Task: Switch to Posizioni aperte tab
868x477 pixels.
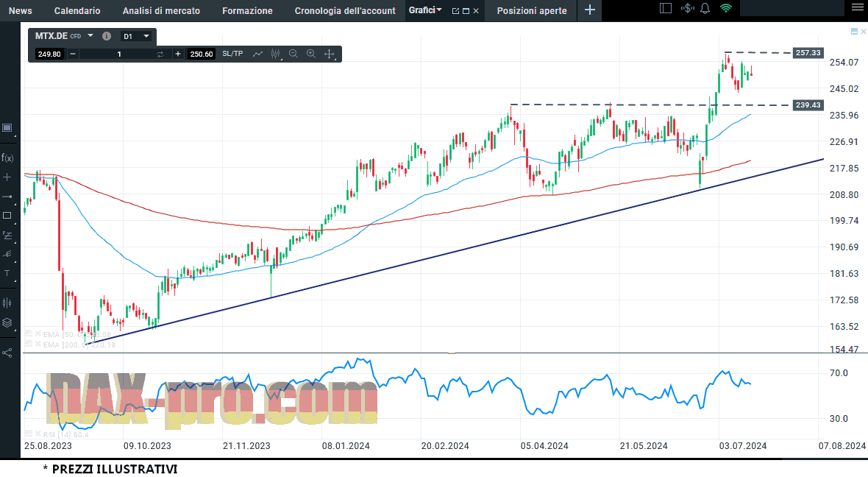Action: tap(532, 10)
